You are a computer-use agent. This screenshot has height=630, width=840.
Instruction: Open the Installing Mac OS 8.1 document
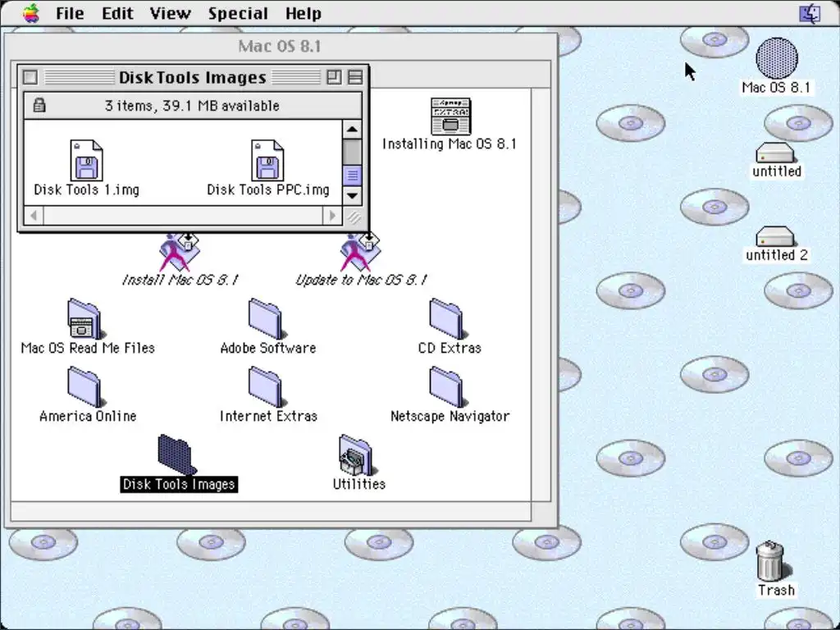click(x=450, y=116)
